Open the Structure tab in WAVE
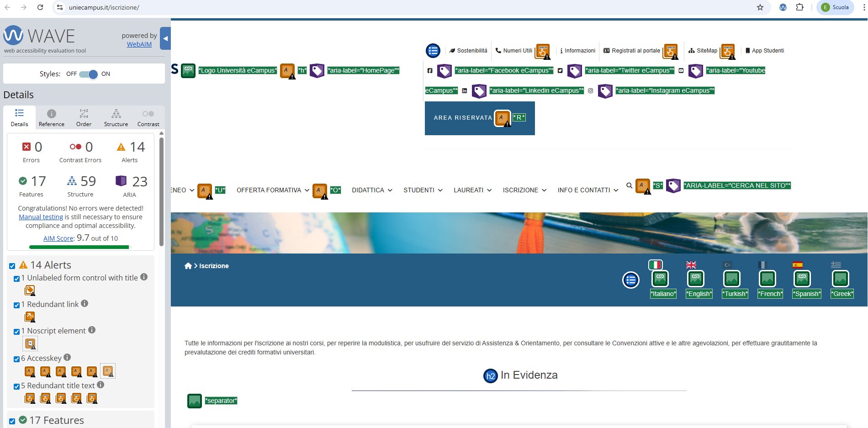Viewport: 868px width, 428px height. (x=116, y=118)
